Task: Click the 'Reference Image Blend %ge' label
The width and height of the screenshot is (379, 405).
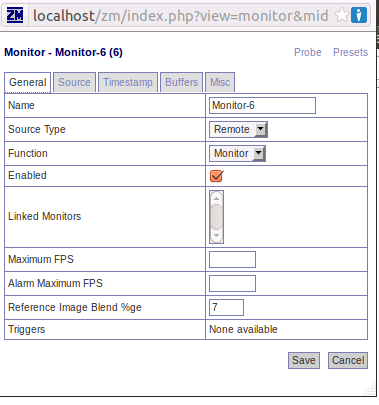Action: [x=75, y=307]
